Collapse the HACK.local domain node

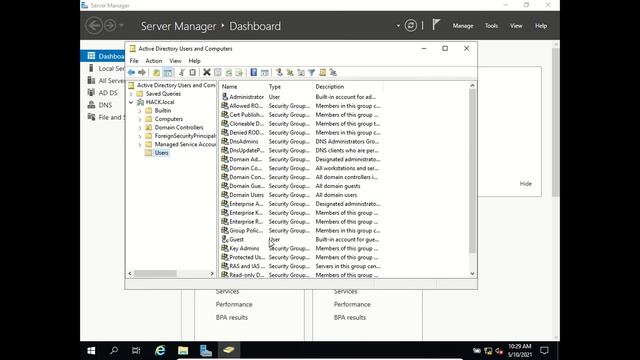click(131, 102)
